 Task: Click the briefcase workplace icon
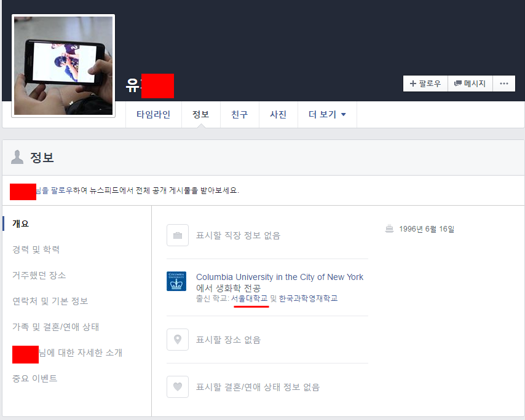point(177,235)
